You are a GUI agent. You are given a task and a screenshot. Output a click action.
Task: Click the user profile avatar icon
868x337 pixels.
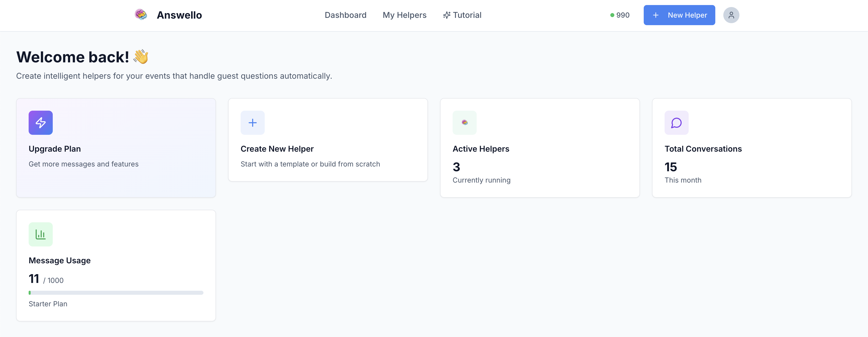click(x=731, y=15)
